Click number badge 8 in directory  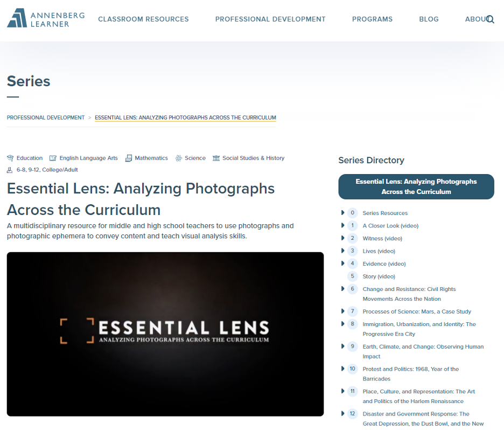point(353,324)
